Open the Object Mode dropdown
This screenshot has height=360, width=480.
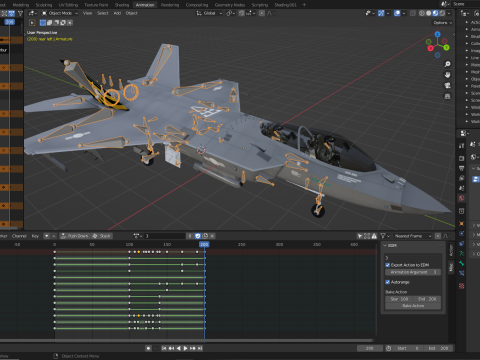pos(60,13)
